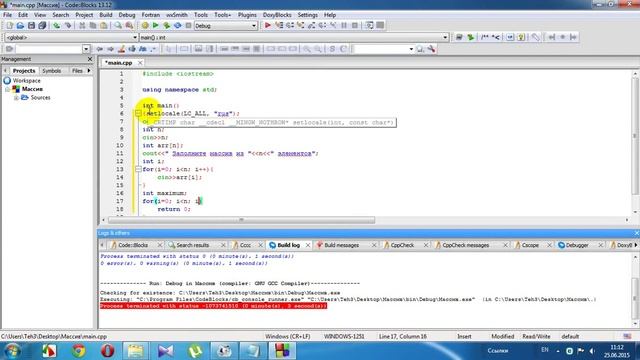Jump back with the left arrow icon
This screenshot has height=360, width=640.
point(100,49)
